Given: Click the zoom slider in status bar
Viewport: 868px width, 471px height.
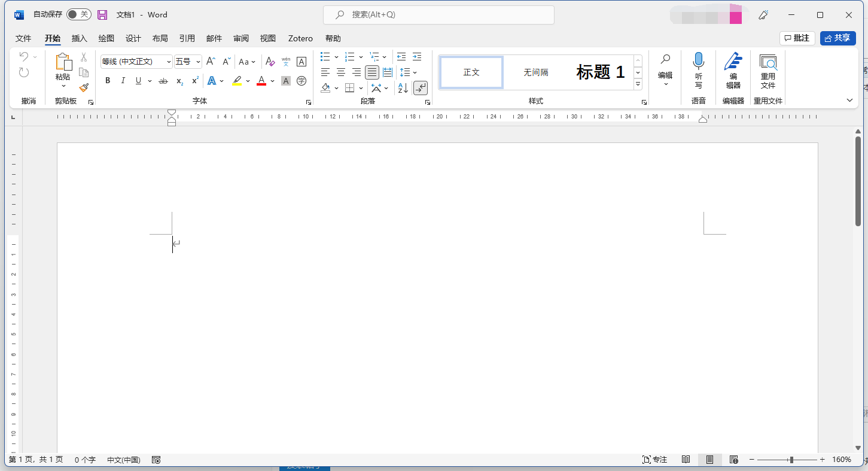Looking at the screenshot, I should pyautogui.click(x=791, y=460).
